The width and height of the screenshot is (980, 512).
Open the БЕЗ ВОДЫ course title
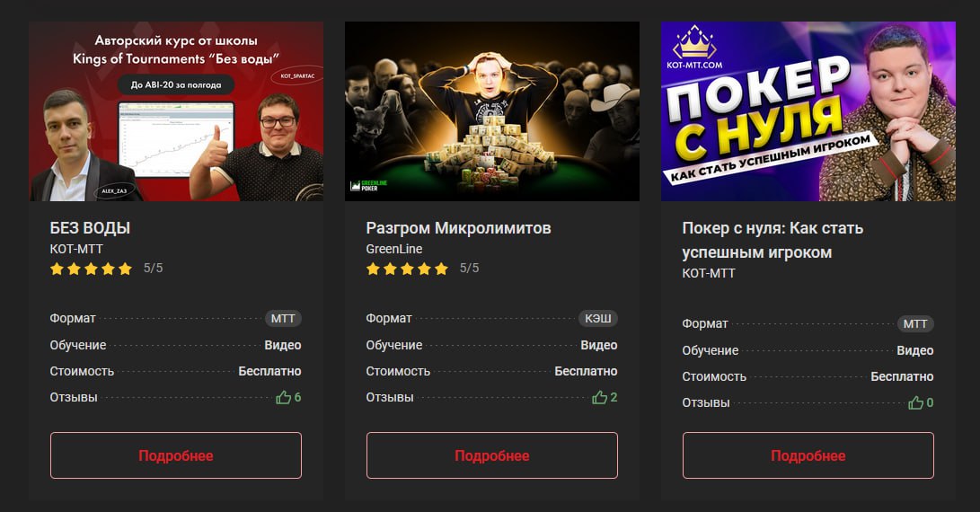(90, 228)
